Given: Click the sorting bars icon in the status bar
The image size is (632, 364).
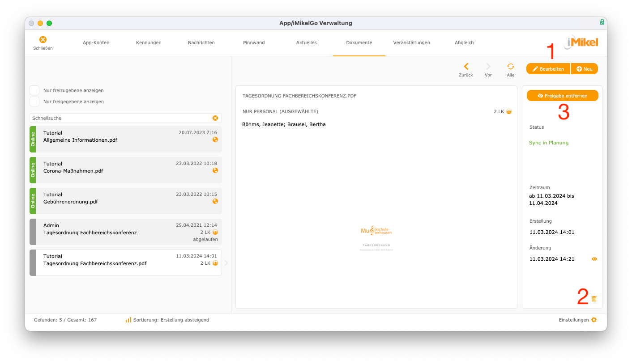Looking at the screenshot, I should pos(128,320).
